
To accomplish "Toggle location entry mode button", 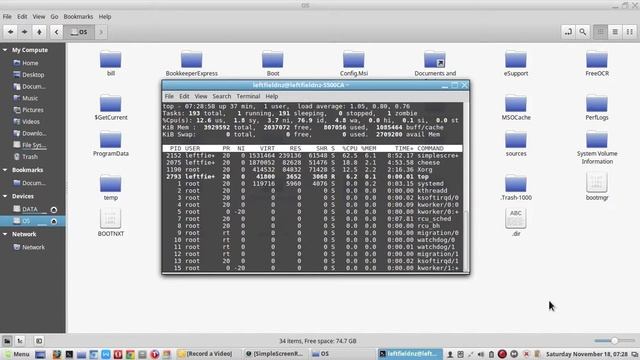I will coord(568,32).
